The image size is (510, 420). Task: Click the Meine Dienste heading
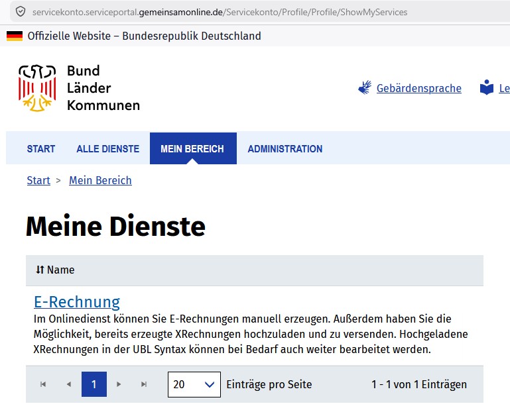(x=116, y=226)
